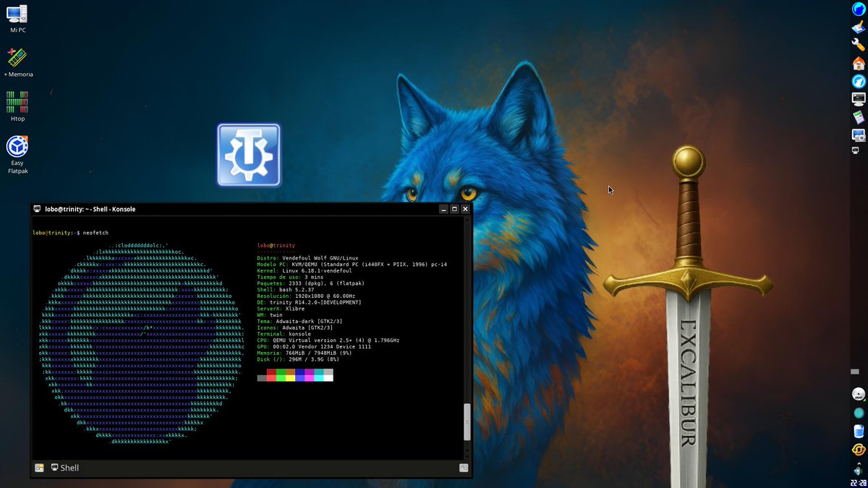Click the Iconos: Adwaita line
This screenshot has height=488, width=868.
[295, 328]
